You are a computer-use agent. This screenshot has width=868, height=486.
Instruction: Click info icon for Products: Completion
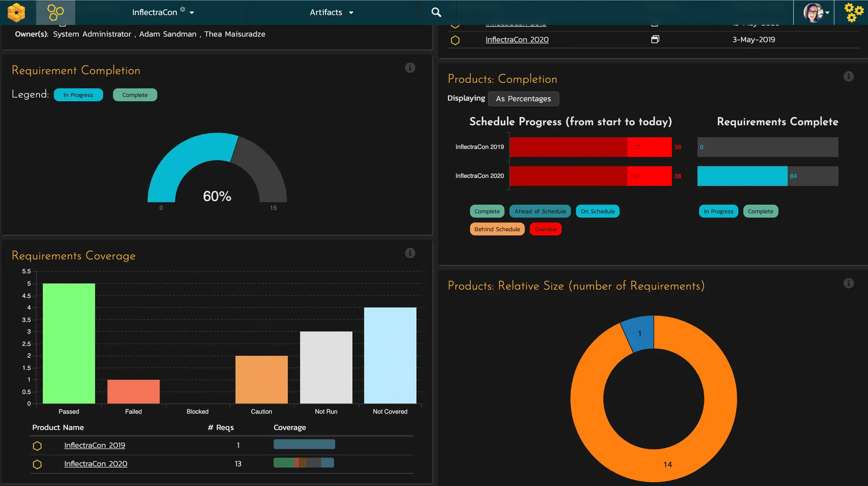tap(848, 76)
